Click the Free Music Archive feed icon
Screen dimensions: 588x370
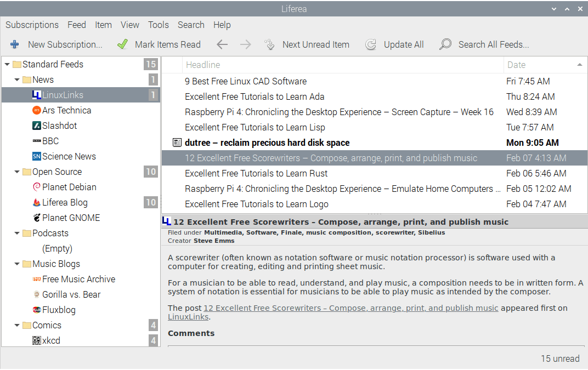coord(36,279)
